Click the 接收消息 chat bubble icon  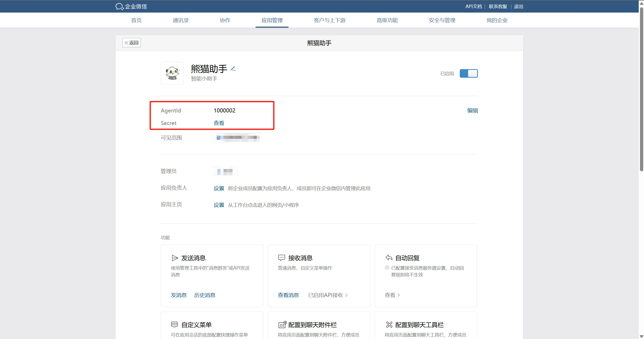[x=281, y=258]
